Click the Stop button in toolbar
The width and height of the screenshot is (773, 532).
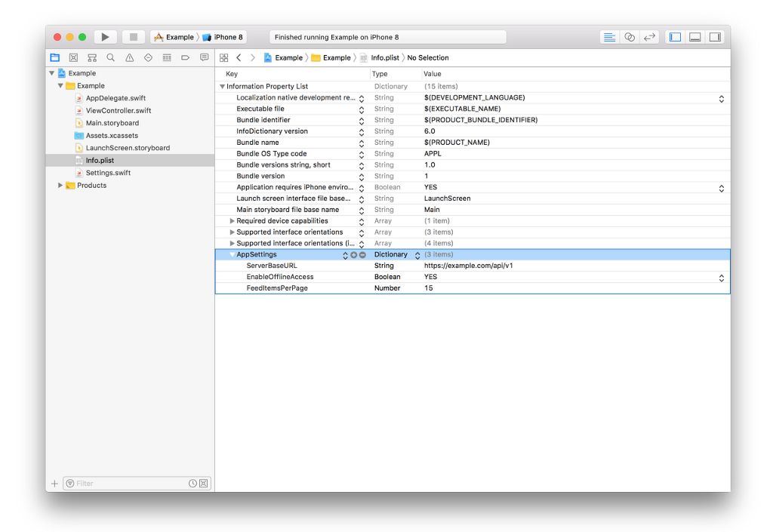pyautogui.click(x=134, y=37)
